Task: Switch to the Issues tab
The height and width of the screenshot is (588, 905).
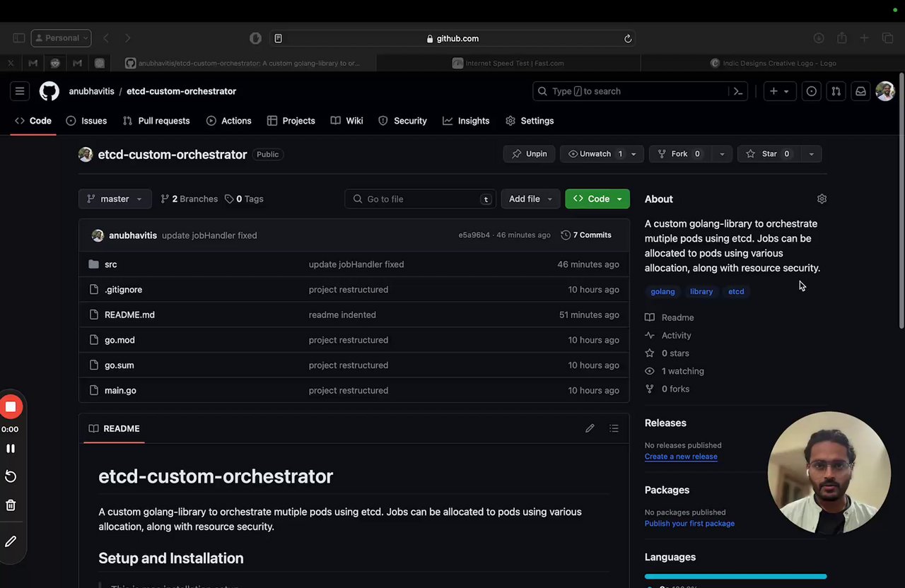Action: click(86, 121)
